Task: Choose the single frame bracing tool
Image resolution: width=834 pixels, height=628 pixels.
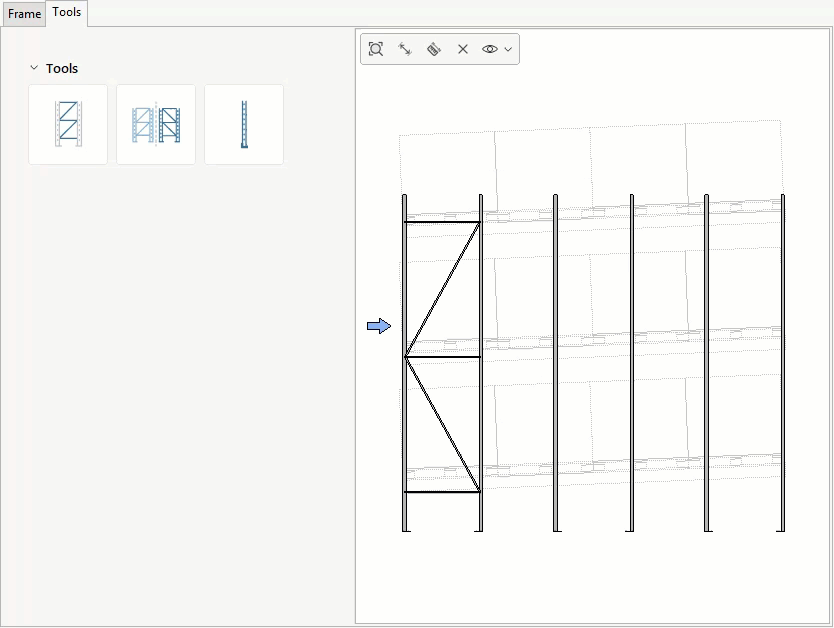Action: [68, 124]
